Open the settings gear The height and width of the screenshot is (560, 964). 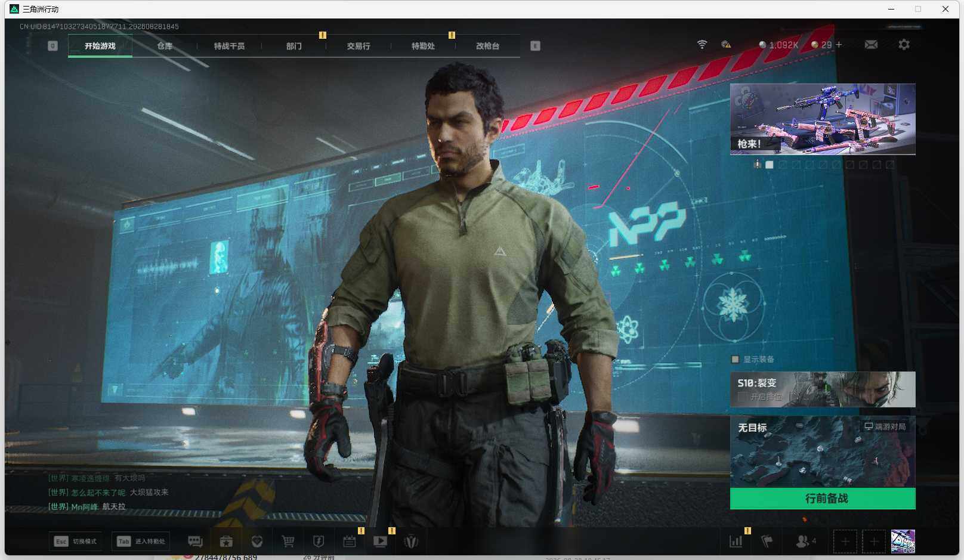tap(904, 45)
